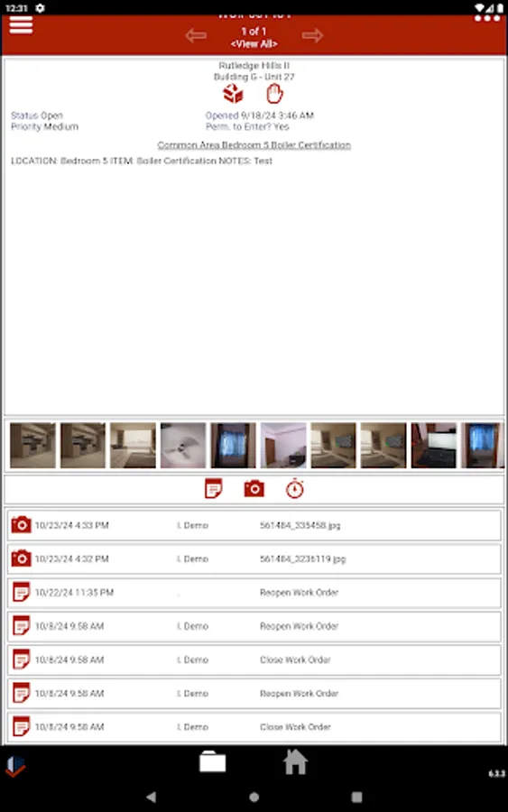Viewport: 508px width, 812px height.
Task: Open first kitchen photo thumbnail
Action: pos(32,446)
